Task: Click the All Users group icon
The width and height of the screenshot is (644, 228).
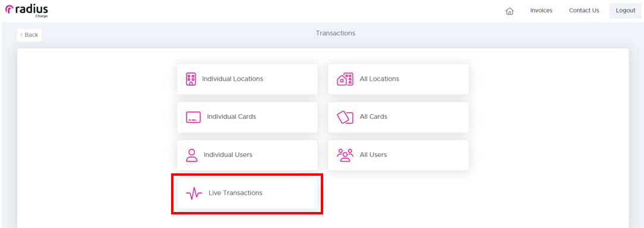Action: 345,156
